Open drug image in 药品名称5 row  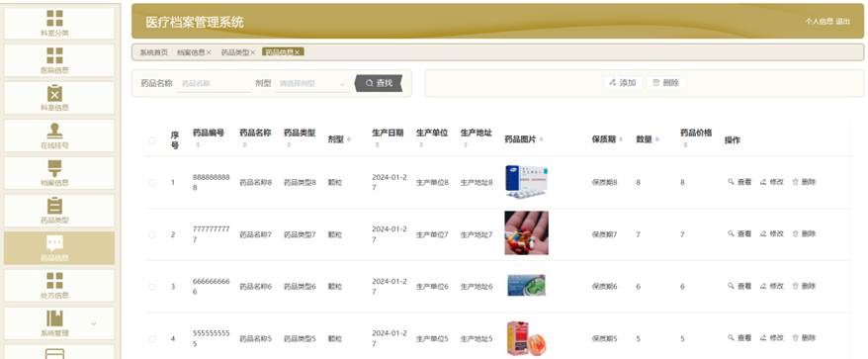point(526,338)
